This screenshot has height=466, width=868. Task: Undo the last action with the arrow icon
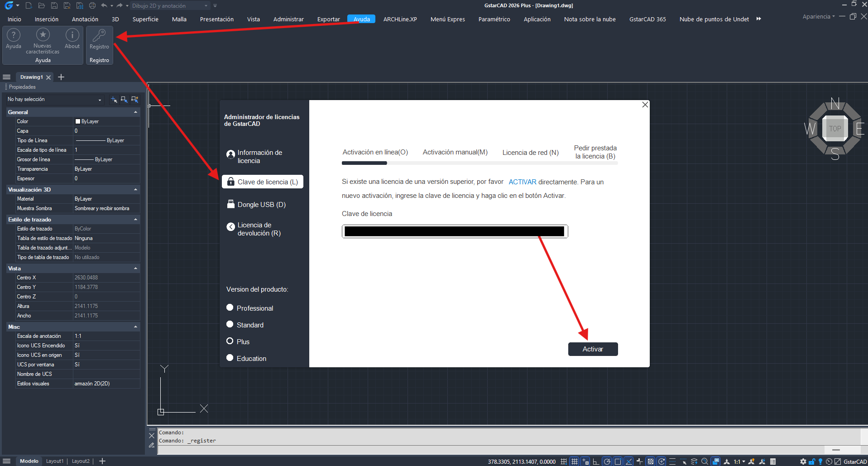(x=105, y=5)
